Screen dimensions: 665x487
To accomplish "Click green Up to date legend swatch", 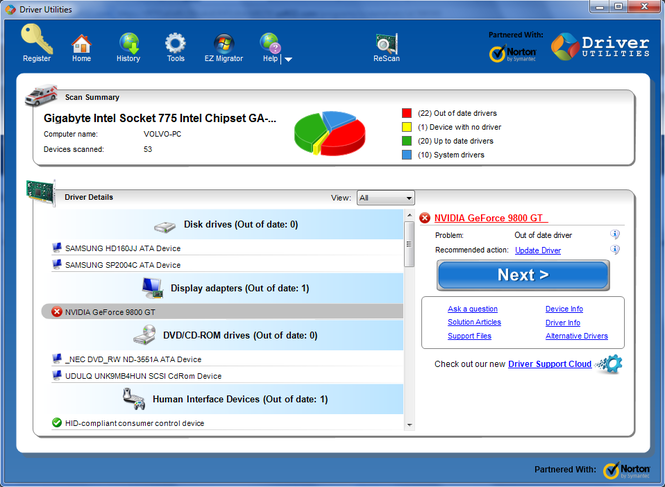I will (x=407, y=141).
